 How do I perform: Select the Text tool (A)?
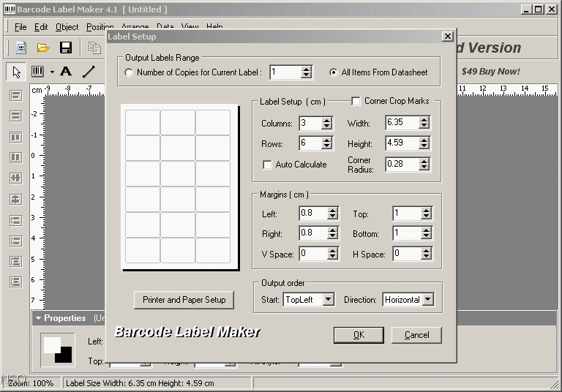pos(66,72)
